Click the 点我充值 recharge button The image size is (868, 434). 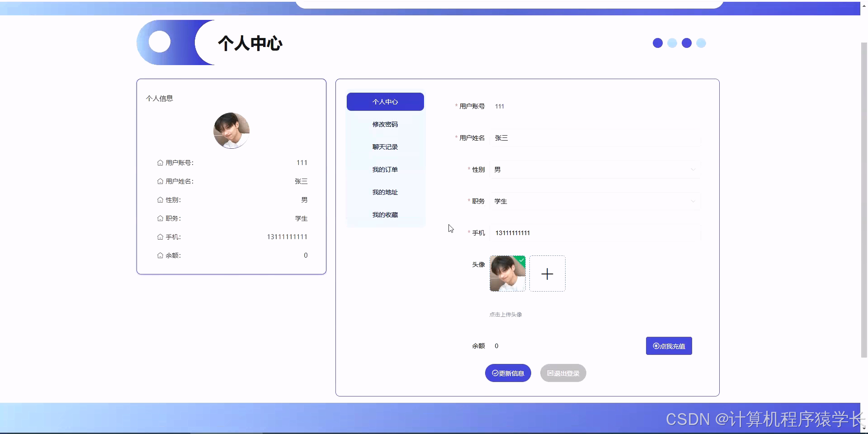tap(669, 346)
